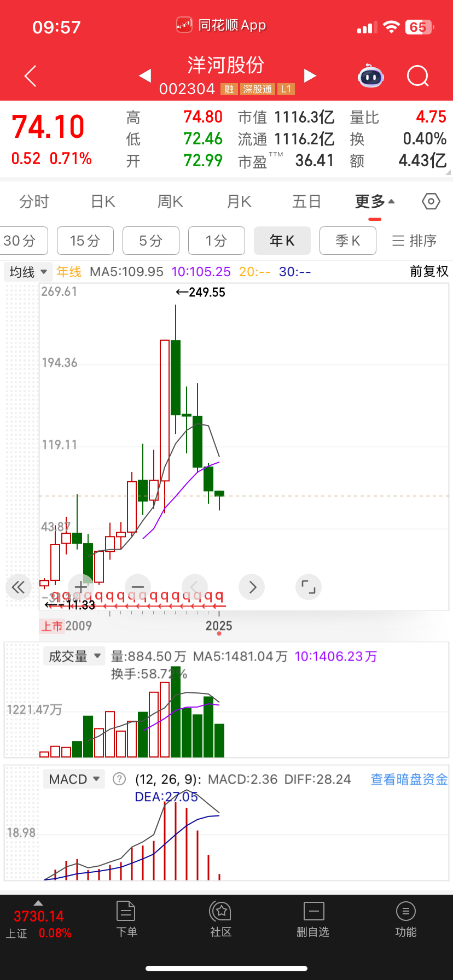Choose the 年K period
Image resolution: width=453 pixels, height=980 pixels.
pyautogui.click(x=282, y=241)
